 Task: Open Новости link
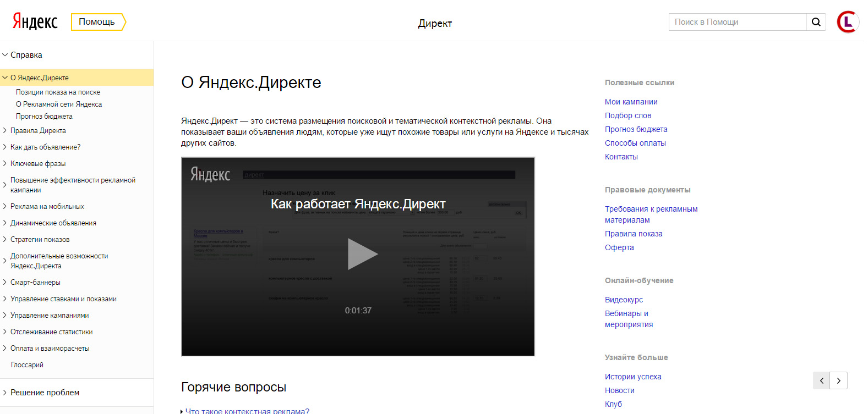(620, 390)
